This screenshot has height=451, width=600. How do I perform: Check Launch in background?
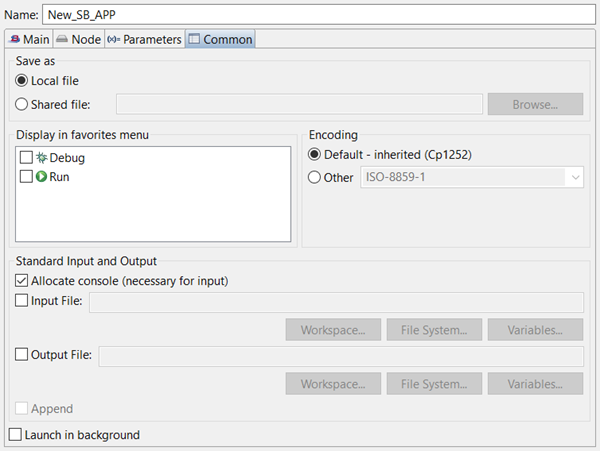[x=15, y=435]
